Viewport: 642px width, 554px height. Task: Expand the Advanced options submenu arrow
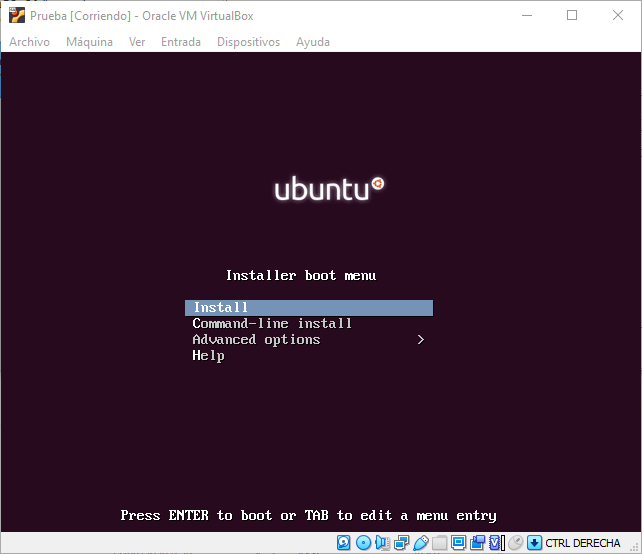click(421, 340)
